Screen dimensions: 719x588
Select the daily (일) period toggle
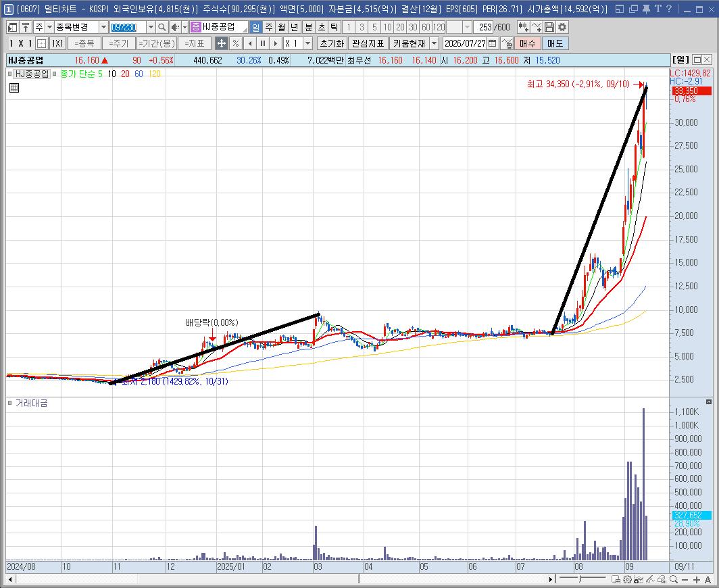(256, 28)
